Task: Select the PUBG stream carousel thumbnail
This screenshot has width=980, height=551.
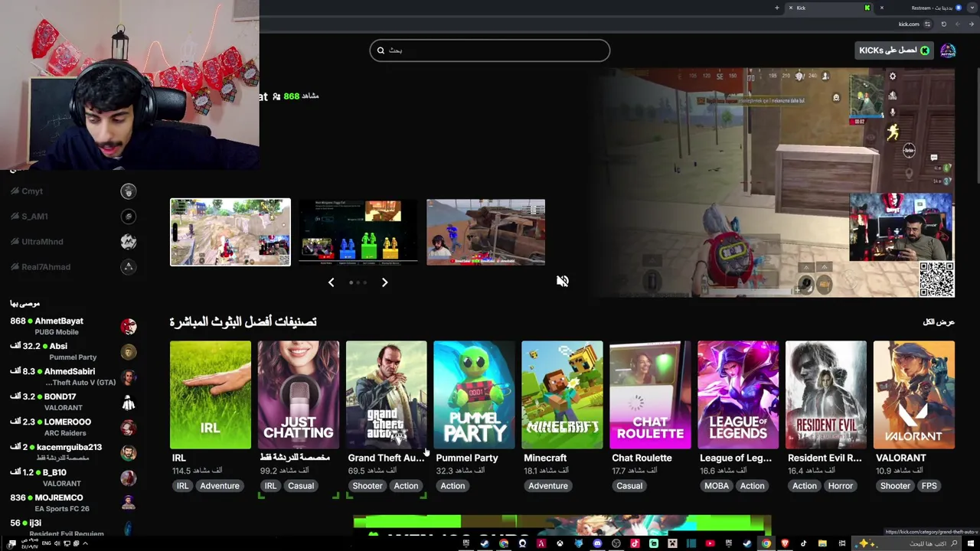Action: [x=230, y=232]
